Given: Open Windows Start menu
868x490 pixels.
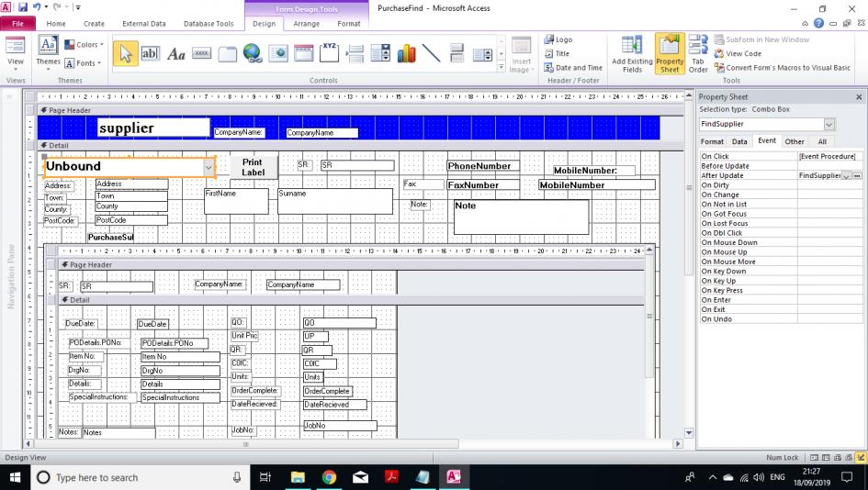Looking at the screenshot, I should [x=15, y=477].
